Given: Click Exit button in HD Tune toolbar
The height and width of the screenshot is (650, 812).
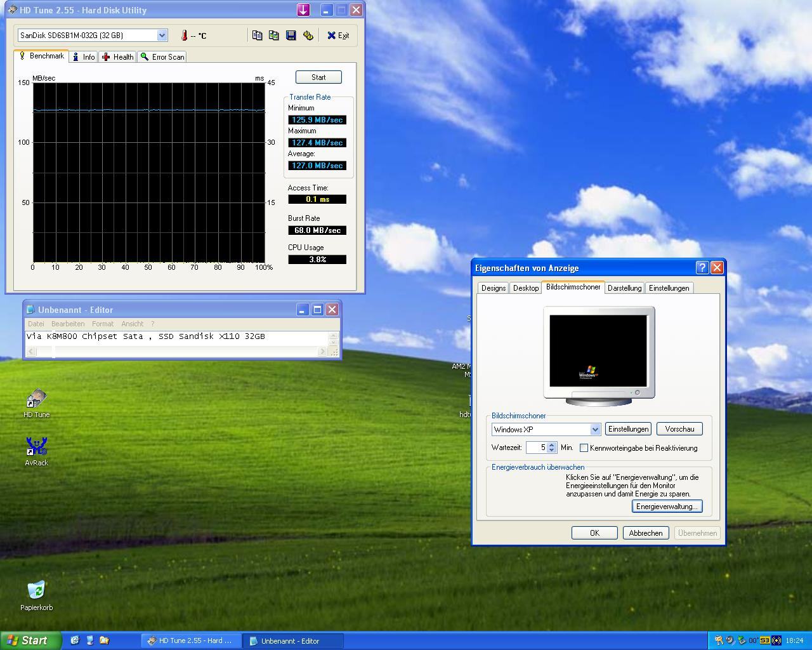Looking at the screenshot, I should click(338, 36).
